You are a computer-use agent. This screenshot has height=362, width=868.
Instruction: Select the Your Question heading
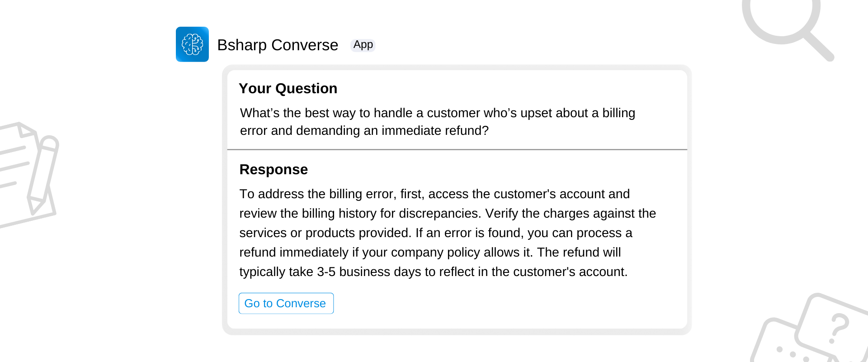(288, 88)
